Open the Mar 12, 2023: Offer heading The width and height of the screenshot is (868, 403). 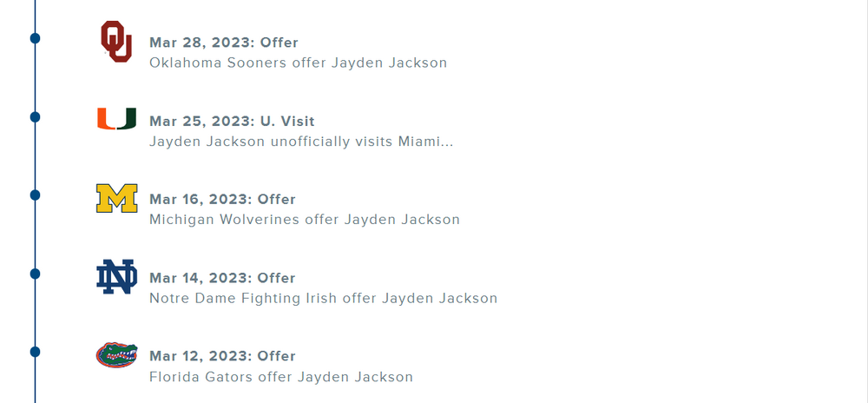click(x=222, y=356)
